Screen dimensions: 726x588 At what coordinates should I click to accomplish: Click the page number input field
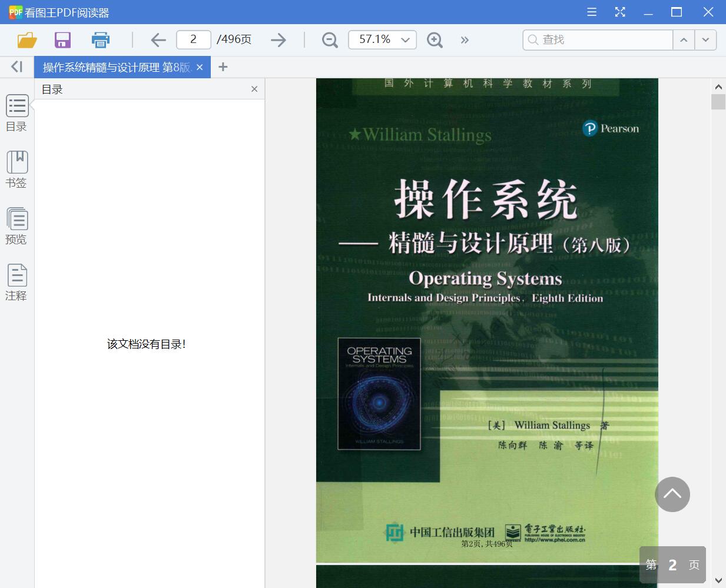(x=193, y=39)
